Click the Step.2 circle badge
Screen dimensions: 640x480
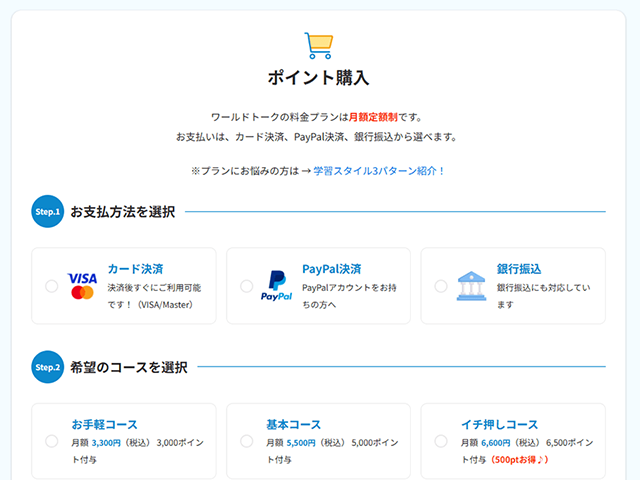tap(48, 367)
